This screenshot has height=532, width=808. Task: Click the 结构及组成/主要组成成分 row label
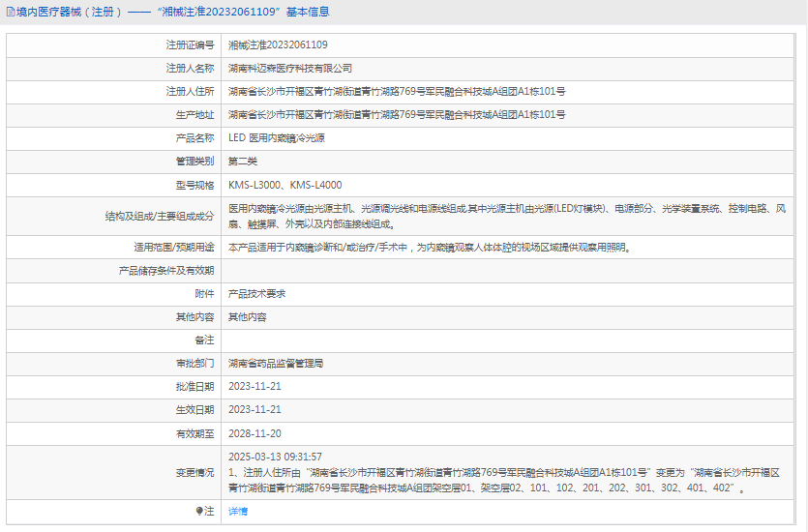click(x=160, y=216)
